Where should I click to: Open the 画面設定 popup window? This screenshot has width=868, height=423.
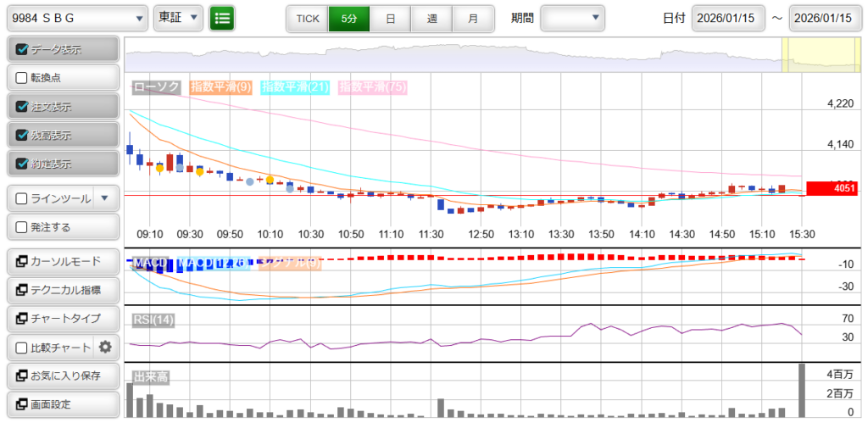(x=62, y=404)
